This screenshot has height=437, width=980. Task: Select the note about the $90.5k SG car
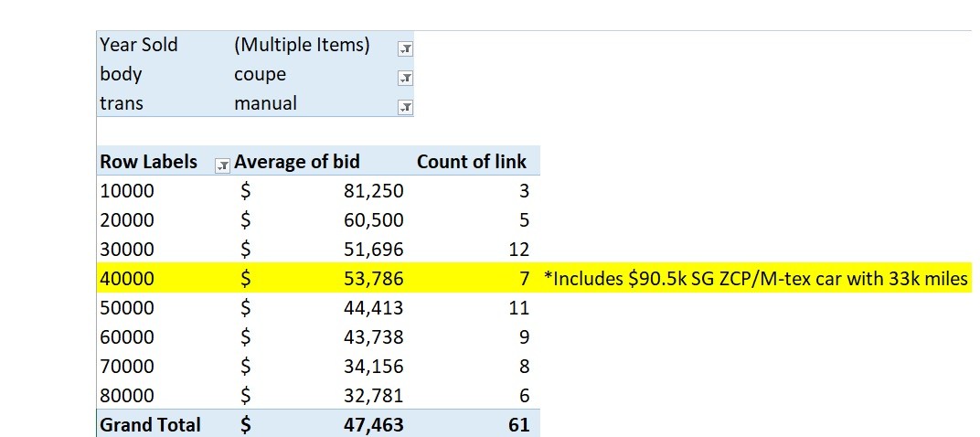755,279
